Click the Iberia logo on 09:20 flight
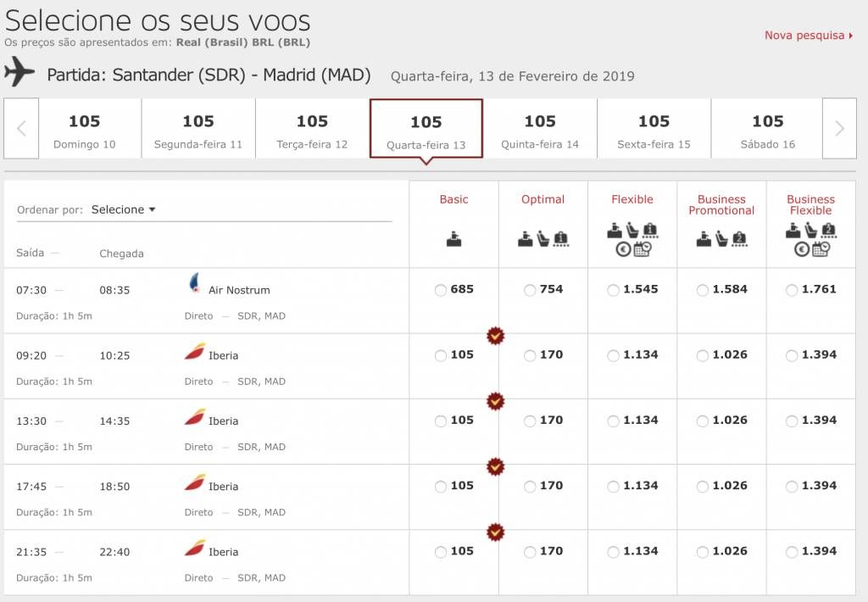 click(194, 352)
